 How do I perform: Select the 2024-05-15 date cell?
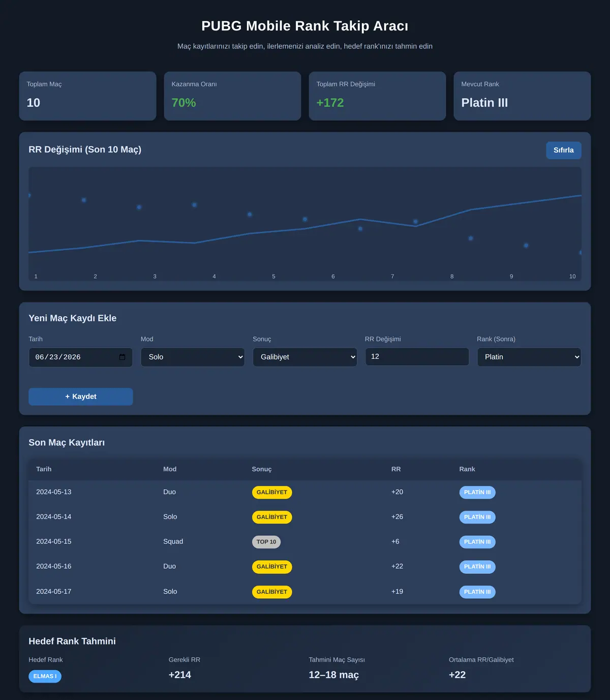54,541
